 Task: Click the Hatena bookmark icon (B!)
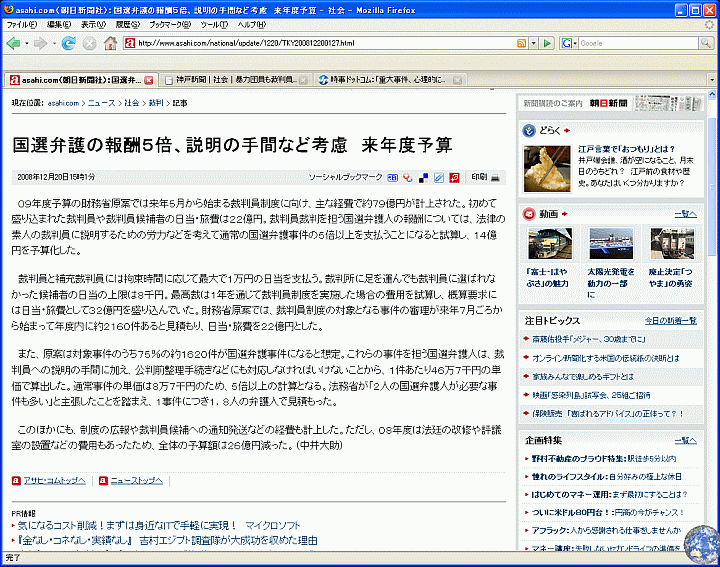393,177
